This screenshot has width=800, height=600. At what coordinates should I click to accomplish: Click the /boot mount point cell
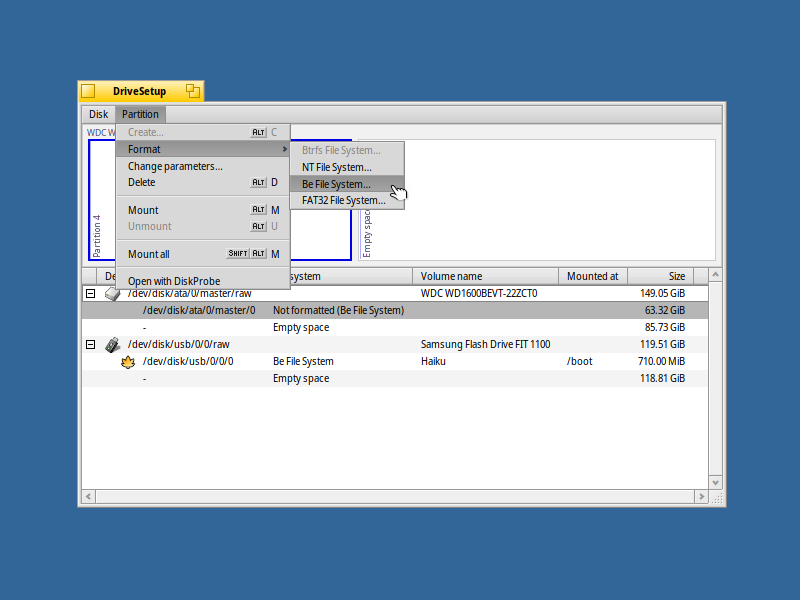(580, 362)
